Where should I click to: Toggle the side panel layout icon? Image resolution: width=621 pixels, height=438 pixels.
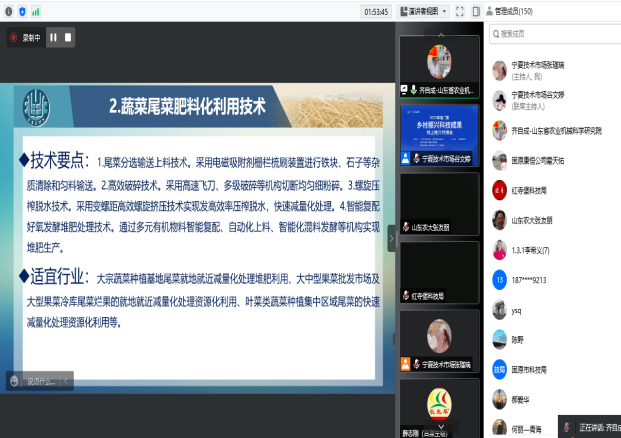(476, 11)
